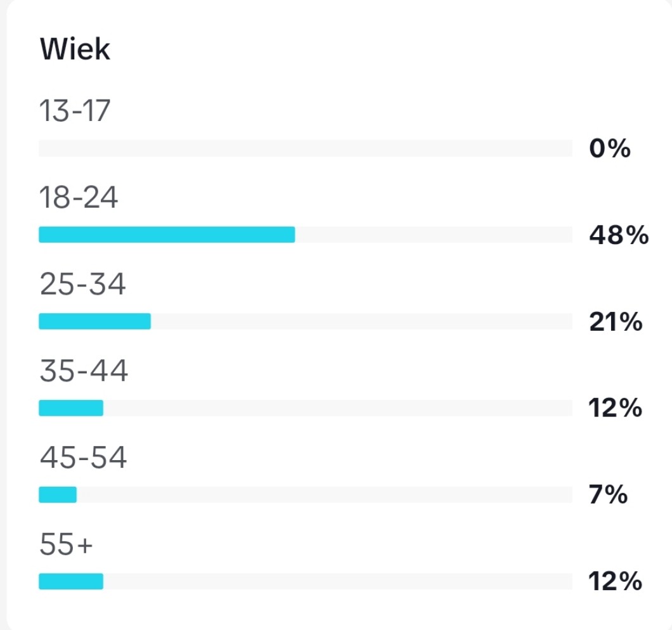Select the 45-54 age group label
The image size is (672, 630).
83,458
